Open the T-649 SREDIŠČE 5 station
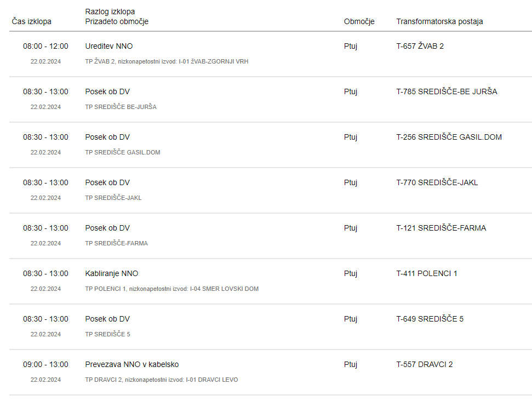 [430, 319]
